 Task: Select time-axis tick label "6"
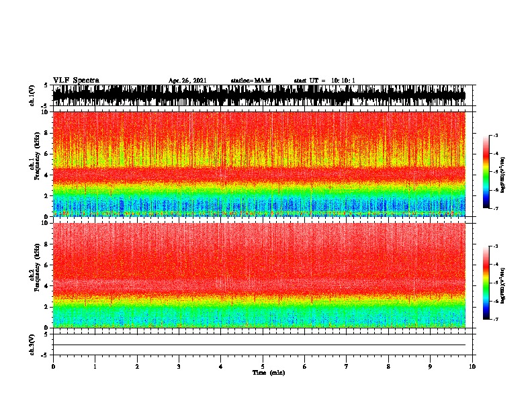pos(305,367)
